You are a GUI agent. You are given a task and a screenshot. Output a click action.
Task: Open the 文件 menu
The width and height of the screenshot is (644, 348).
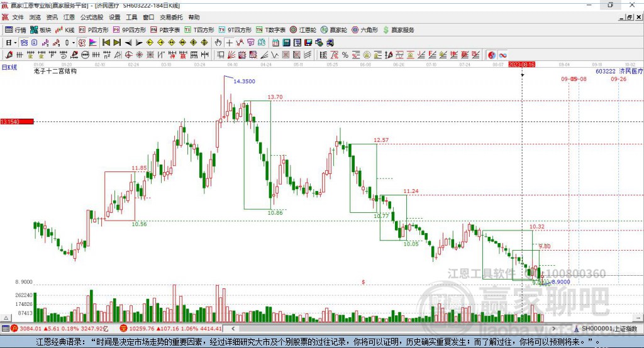pos(18,17)
